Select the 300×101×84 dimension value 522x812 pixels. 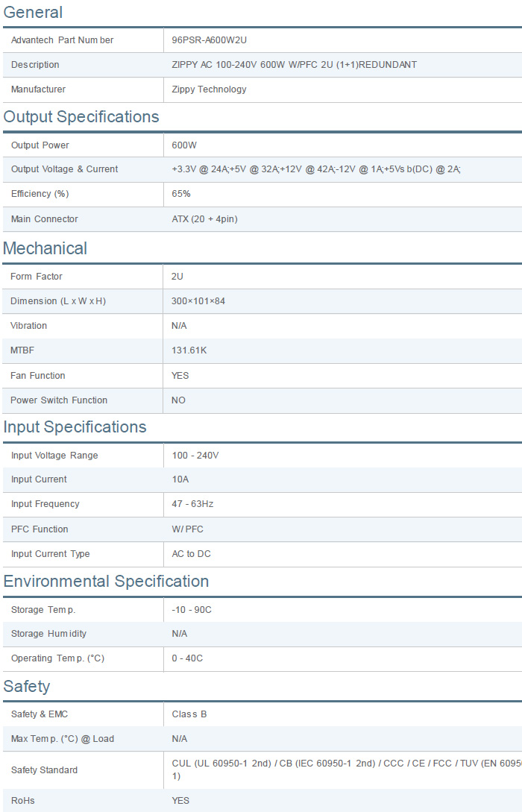coord(198,301)
